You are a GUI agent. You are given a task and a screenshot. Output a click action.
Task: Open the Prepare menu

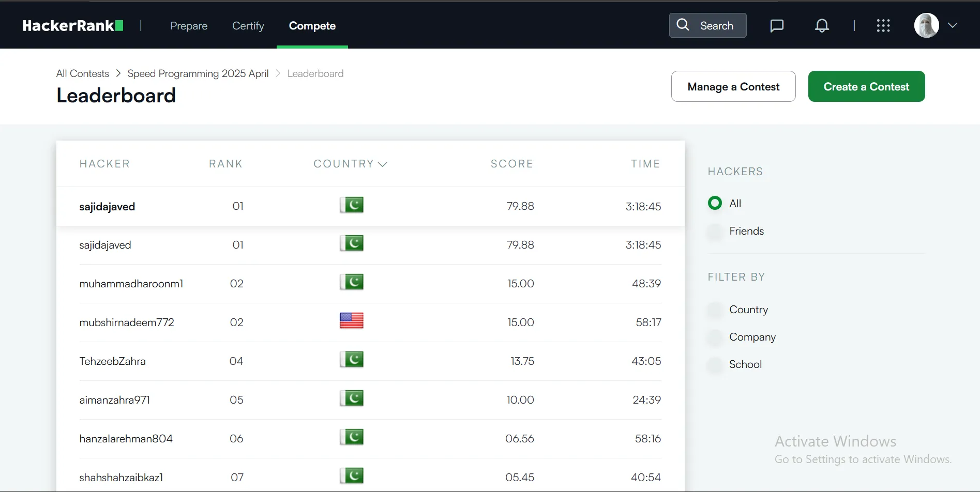(x=189, y=26)
